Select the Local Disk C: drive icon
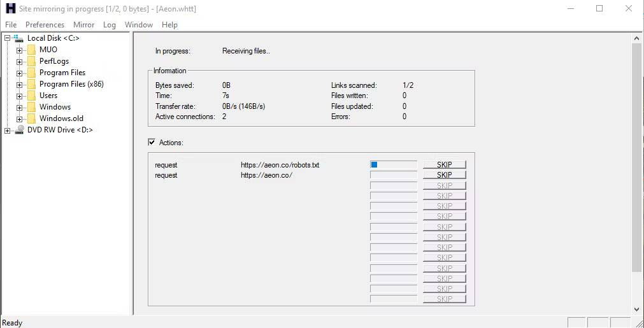 [x=18, y=38]
